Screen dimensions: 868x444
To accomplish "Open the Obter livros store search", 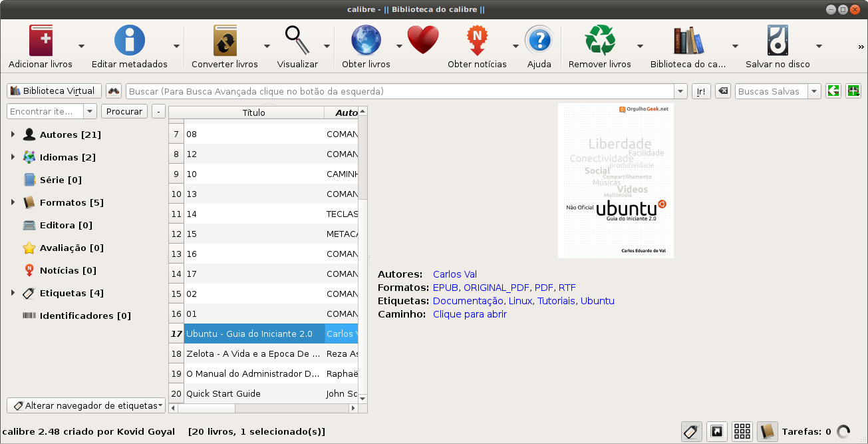I will tap(366, 40).
